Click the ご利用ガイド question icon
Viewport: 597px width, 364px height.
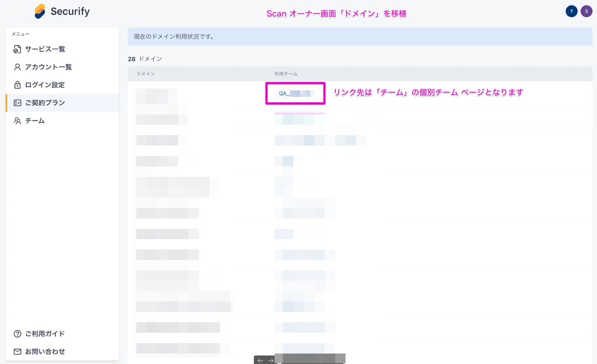point(17,334)
